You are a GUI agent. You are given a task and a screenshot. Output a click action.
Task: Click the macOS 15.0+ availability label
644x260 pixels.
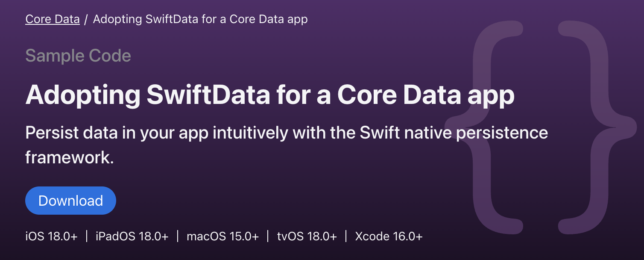(x=222, y=236)
